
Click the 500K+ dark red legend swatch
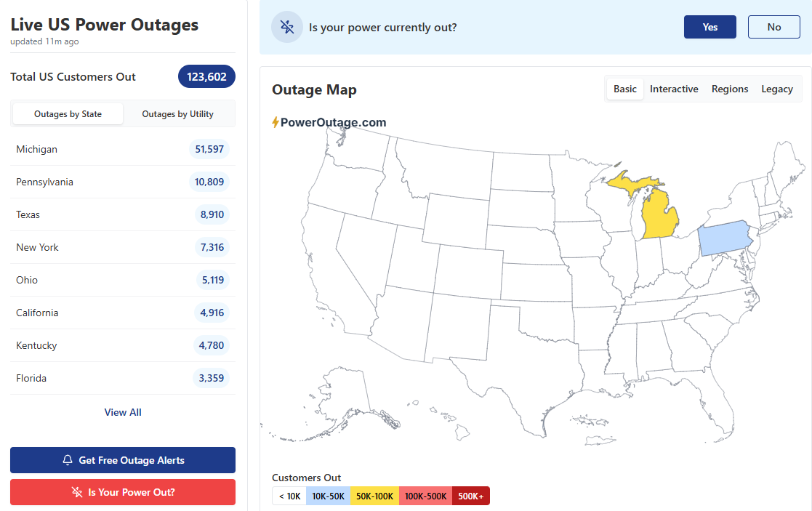coord(470,496)
